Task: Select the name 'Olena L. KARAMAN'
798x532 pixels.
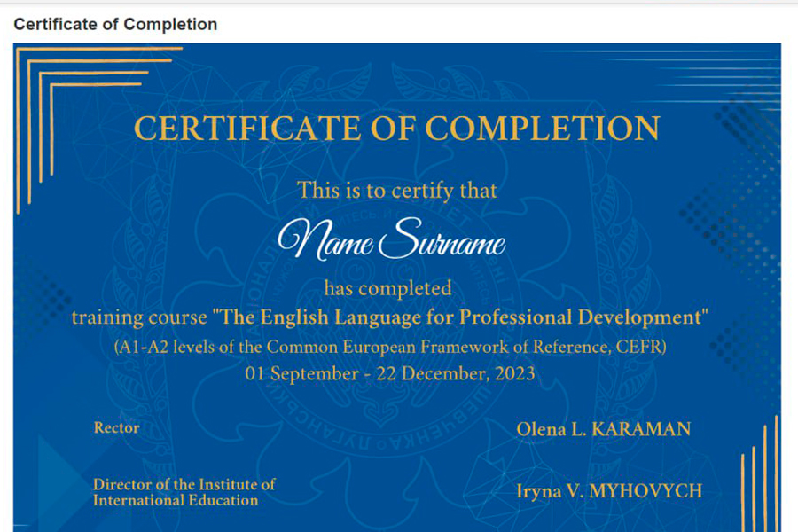Action: tap(603, 430)
